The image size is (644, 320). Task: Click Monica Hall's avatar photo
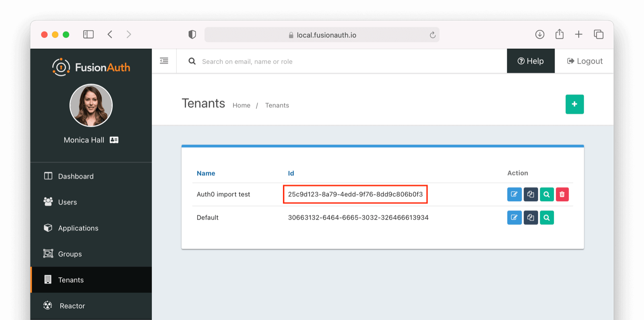(91, 105)
